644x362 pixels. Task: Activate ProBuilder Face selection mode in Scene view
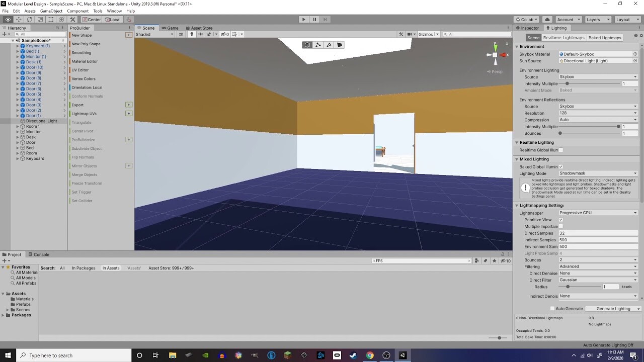click(340, 45)
